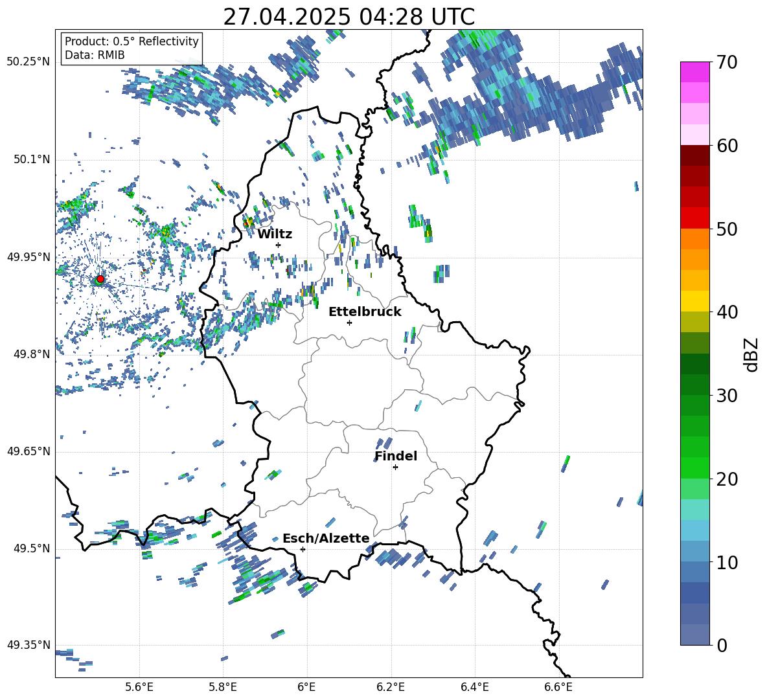Click the red radar site marker

tap(100, 279)
